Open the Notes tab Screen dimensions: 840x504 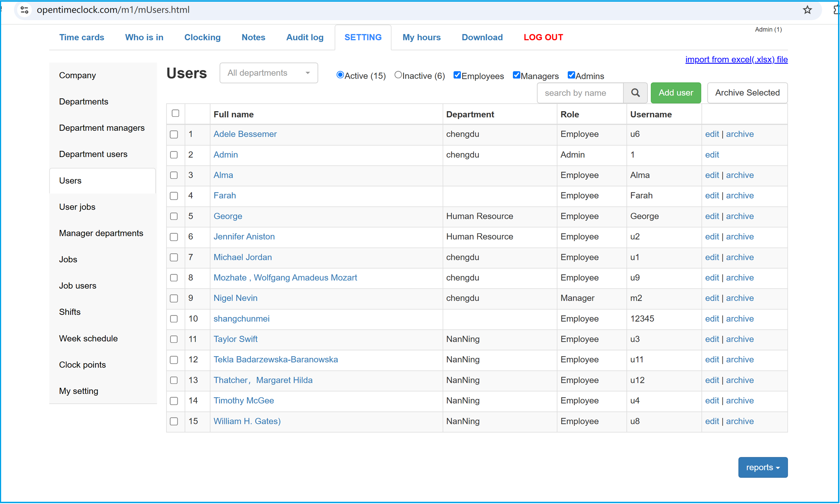pyautogui.click(x=253, y=37)
